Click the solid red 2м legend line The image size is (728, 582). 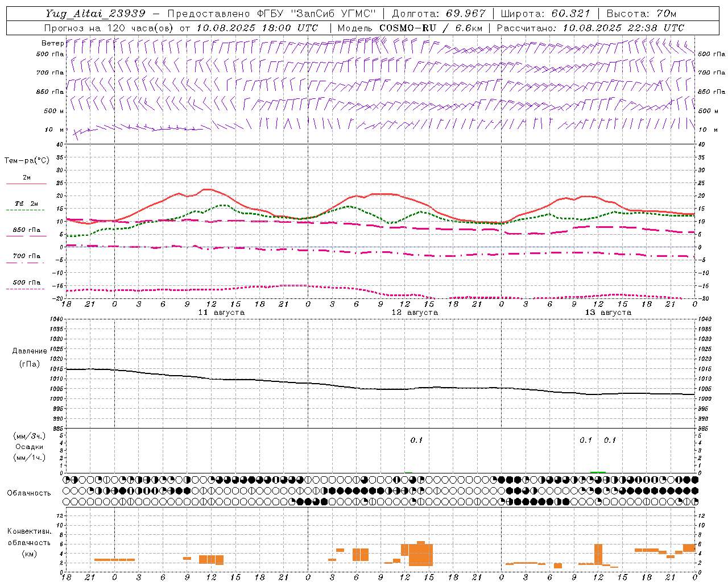coord(26,184)
